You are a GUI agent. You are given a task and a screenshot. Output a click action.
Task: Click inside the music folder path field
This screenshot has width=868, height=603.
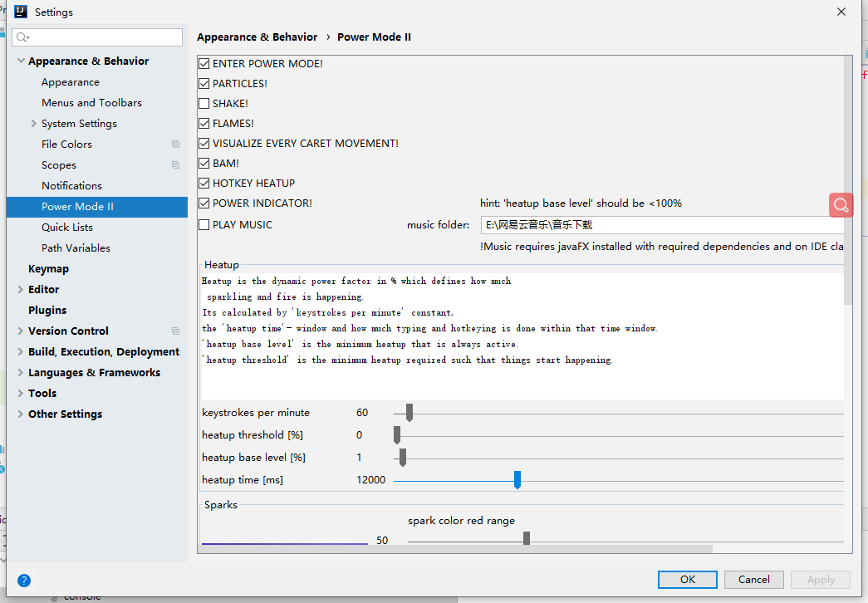coord(623,224)
